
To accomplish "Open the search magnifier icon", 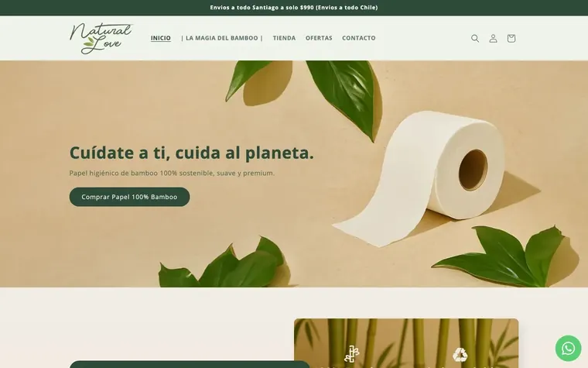I will 475,38.
